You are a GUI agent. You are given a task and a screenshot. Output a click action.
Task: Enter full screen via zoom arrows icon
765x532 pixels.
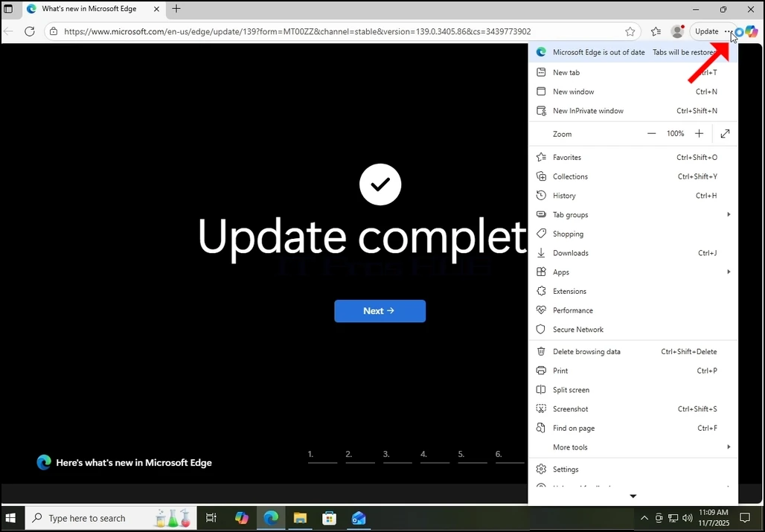(725, 134)
